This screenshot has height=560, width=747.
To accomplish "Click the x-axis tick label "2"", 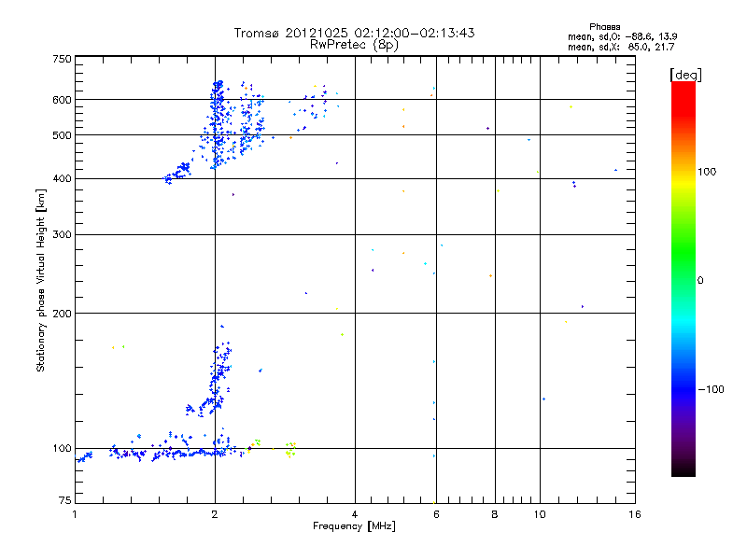I will point(215,514).
